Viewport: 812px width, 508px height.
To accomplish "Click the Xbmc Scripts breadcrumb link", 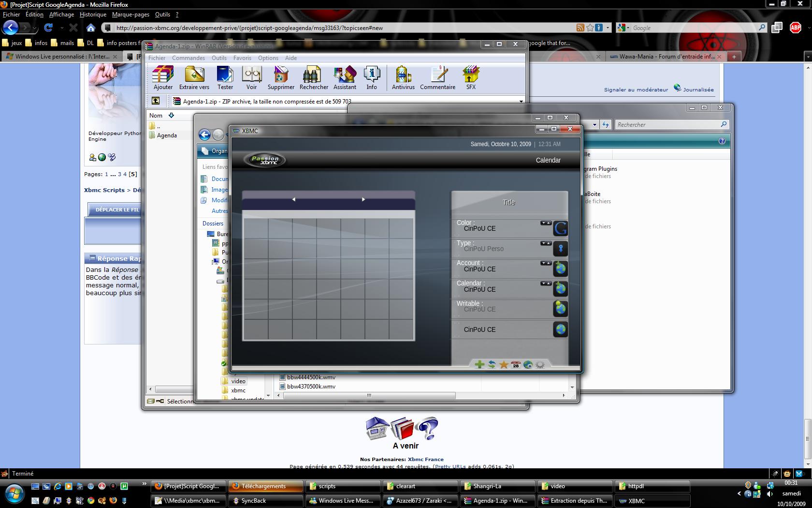I will (104, 190).
